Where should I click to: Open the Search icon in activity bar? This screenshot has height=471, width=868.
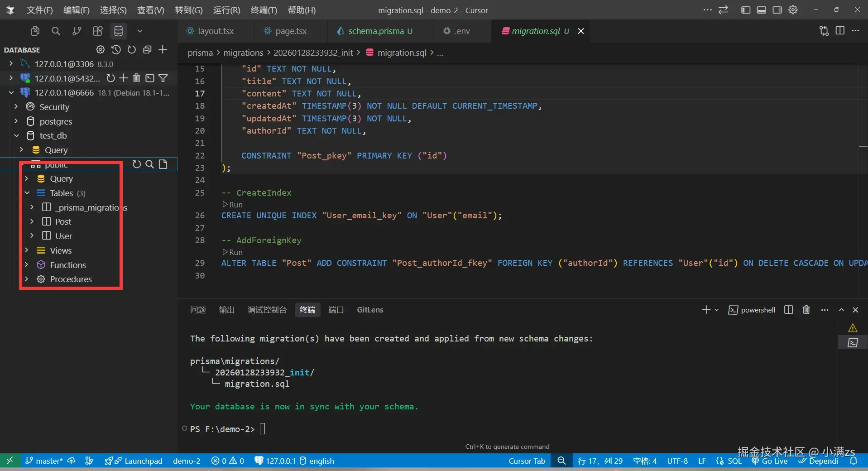click(x=56, y=31)
